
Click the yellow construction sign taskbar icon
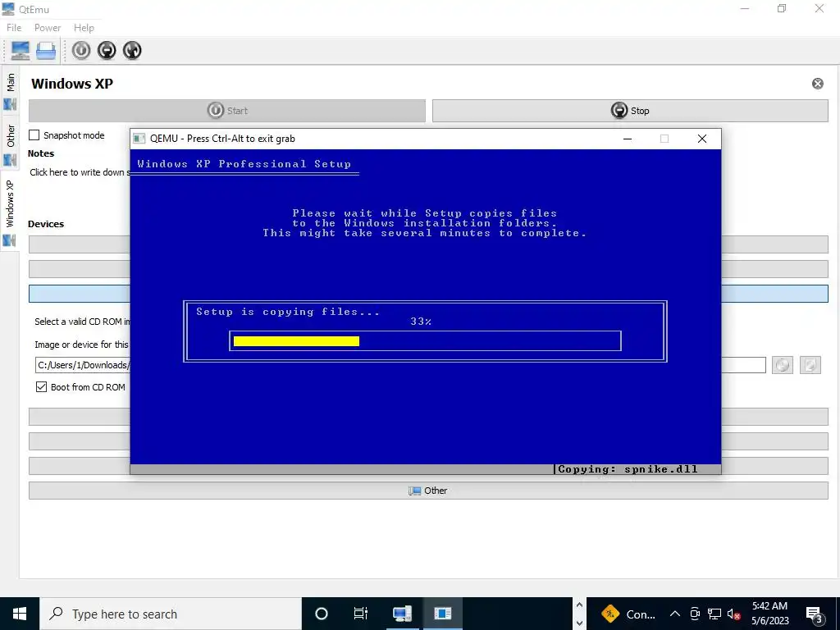[610, 614]
